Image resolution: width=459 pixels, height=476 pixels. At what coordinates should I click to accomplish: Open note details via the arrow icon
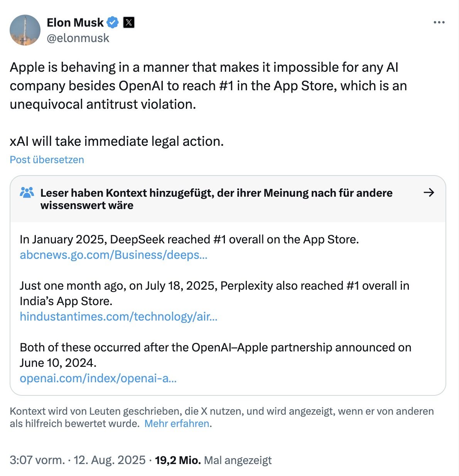click(x=429, y=192)
